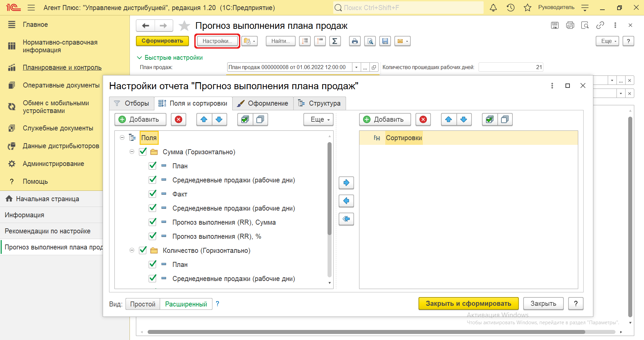Click Сформировать report button

click(162, 41)
